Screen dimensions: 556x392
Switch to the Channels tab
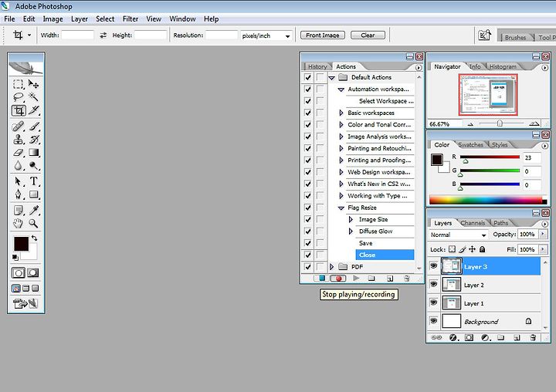click(x=473, y=223)
